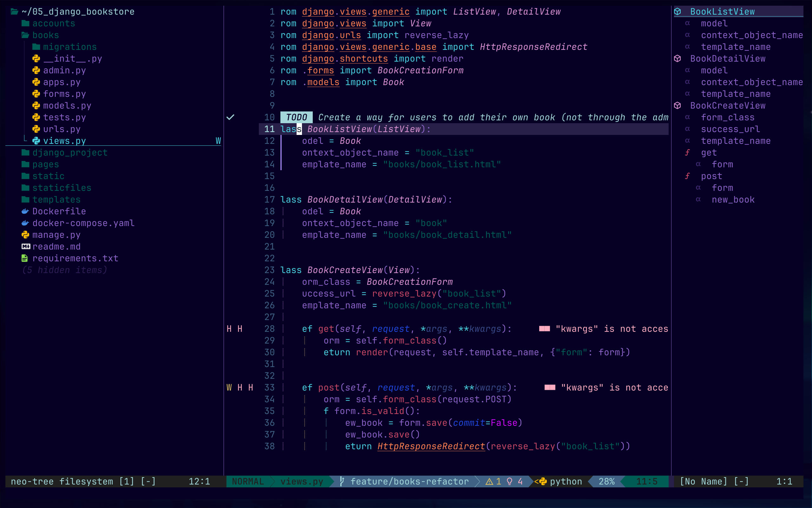Collapse the root folder ~/05_django_bookstore
Viewport: 812px width, 508px height.
click(14, 12)
